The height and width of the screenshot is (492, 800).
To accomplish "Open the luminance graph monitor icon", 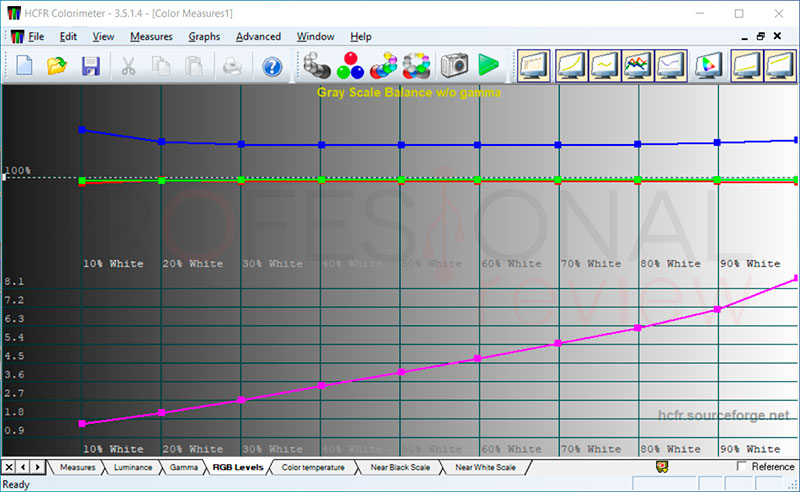I will tap(571, 66).
